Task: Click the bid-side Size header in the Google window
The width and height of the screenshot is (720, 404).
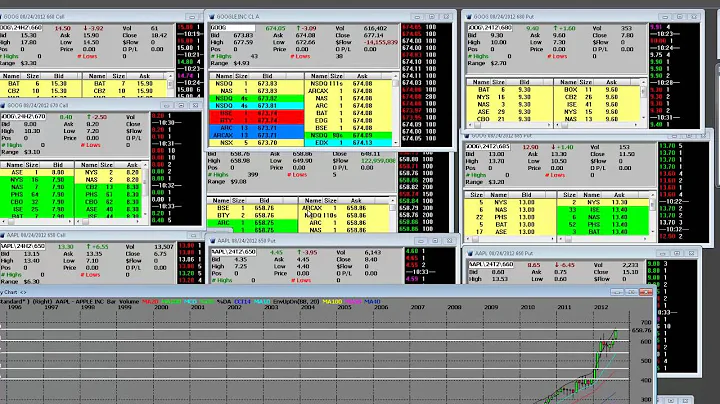Action: (241, 76)
